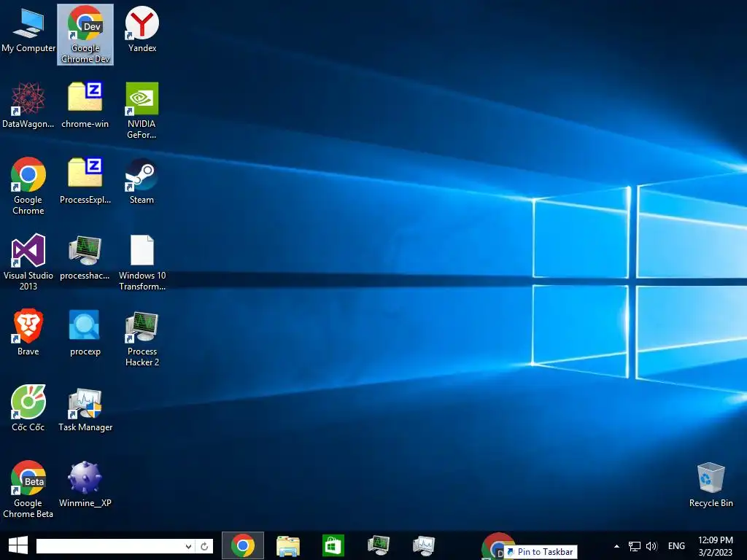Select the Visual Studio 2013 shortcut
747x560 pixels.
(28, 262)
